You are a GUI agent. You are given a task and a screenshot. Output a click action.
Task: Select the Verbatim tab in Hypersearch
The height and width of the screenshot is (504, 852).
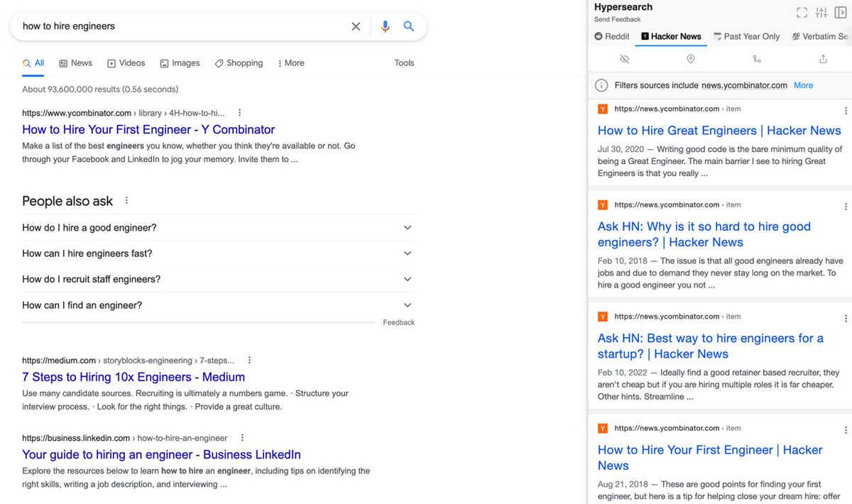[820, 36]
